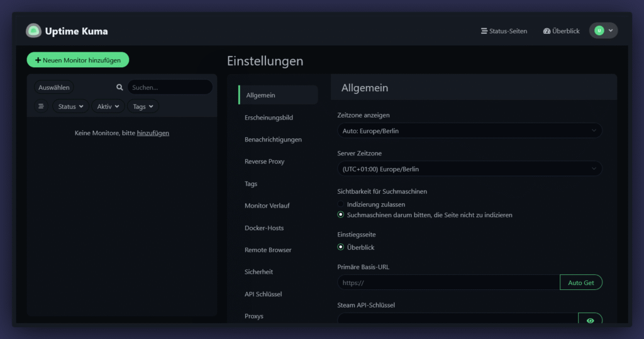Click the monitor list filter lines icon
This screenshot has height=339, width=644.
click(42, 106)
